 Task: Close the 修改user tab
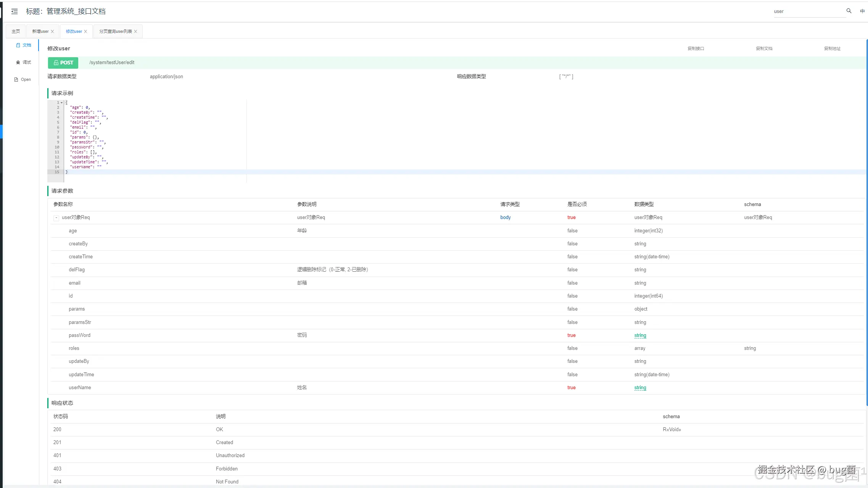point(85,32)
